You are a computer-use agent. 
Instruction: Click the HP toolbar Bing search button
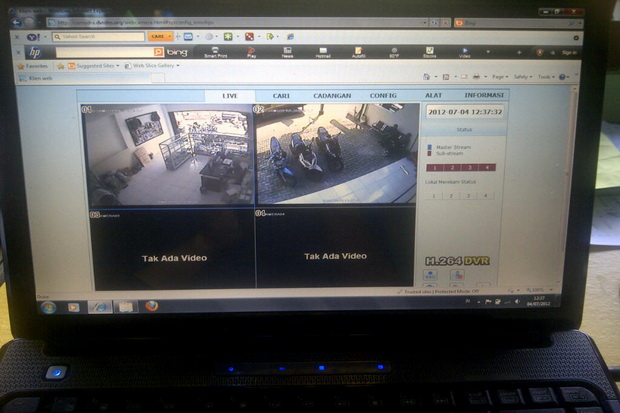[x=158, y=52]
